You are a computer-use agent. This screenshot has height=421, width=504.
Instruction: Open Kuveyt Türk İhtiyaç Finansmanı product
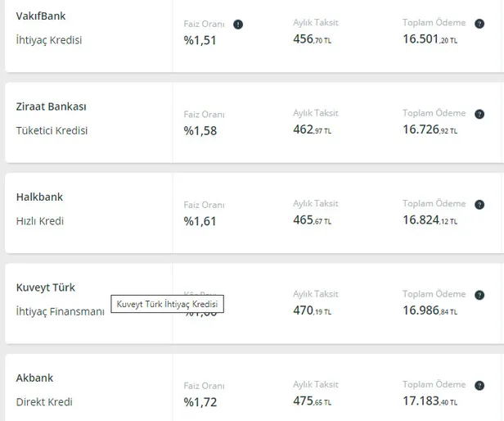point(60,311)
